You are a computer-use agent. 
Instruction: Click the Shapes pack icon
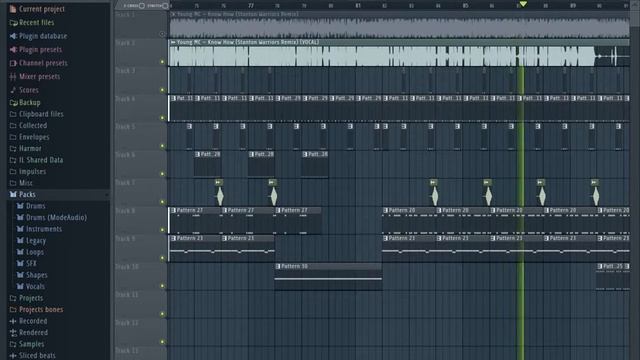(x=20, y=275)
